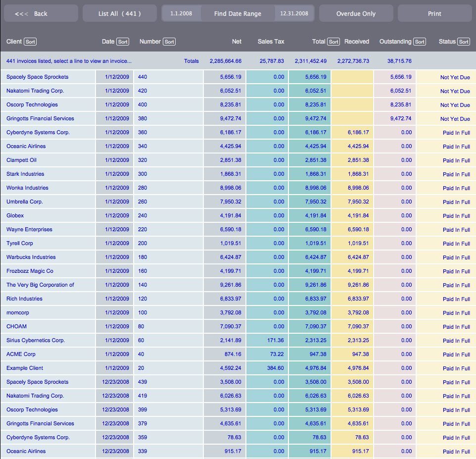Open Spacely Space Sprockets invoice 440
This screenshot has height=459, width=476.
coord(238,77)
